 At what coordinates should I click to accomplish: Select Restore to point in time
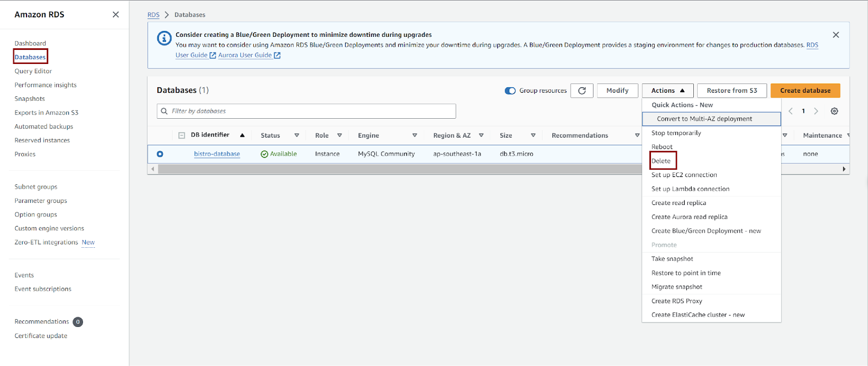click(x=686, y=273)
